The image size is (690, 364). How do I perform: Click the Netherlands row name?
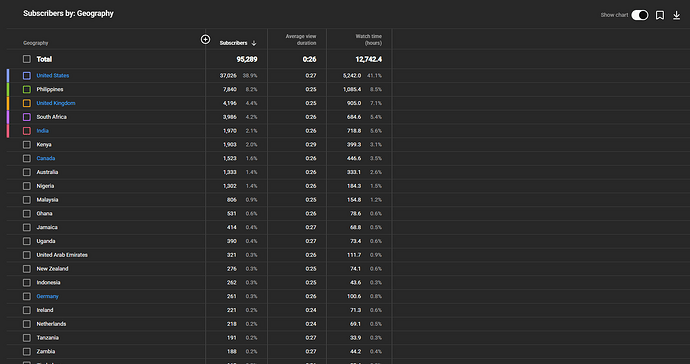(51, 324)
